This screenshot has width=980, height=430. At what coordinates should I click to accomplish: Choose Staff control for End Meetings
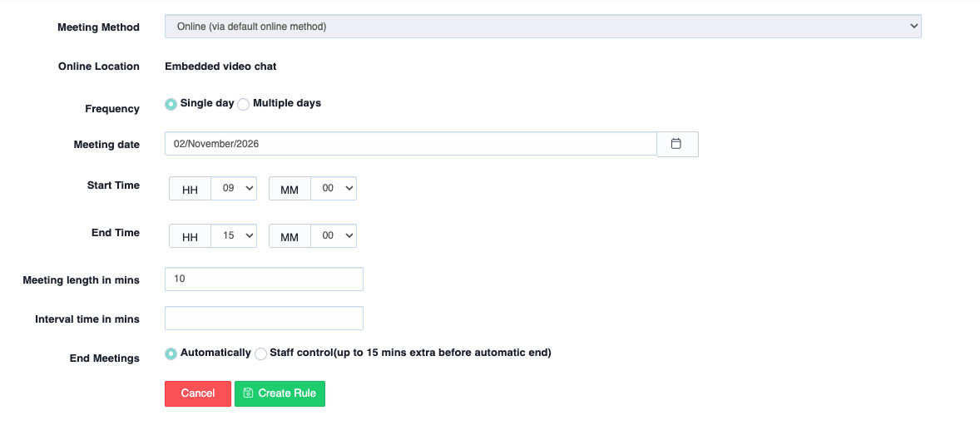tap(261, 353)
